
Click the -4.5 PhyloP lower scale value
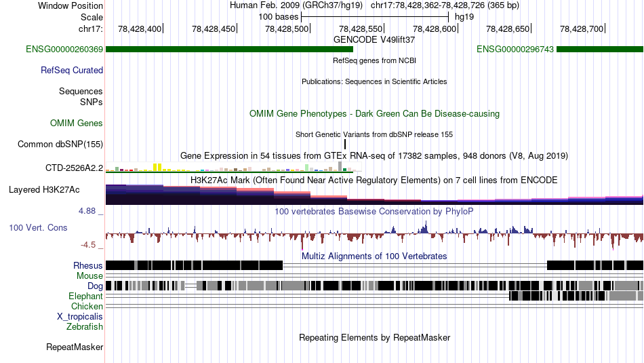(x=88, y=245)
